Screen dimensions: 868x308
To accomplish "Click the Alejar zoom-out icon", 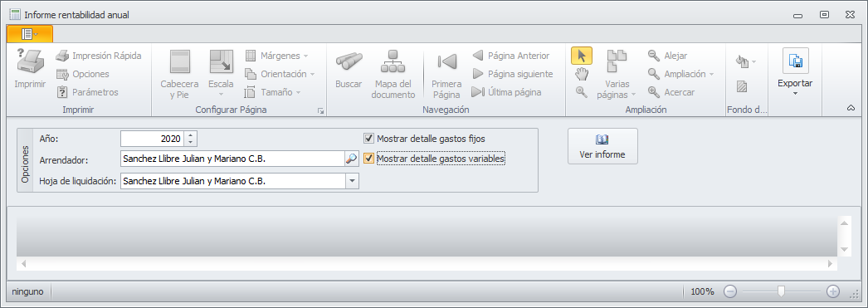I will (x=654, y=56).
